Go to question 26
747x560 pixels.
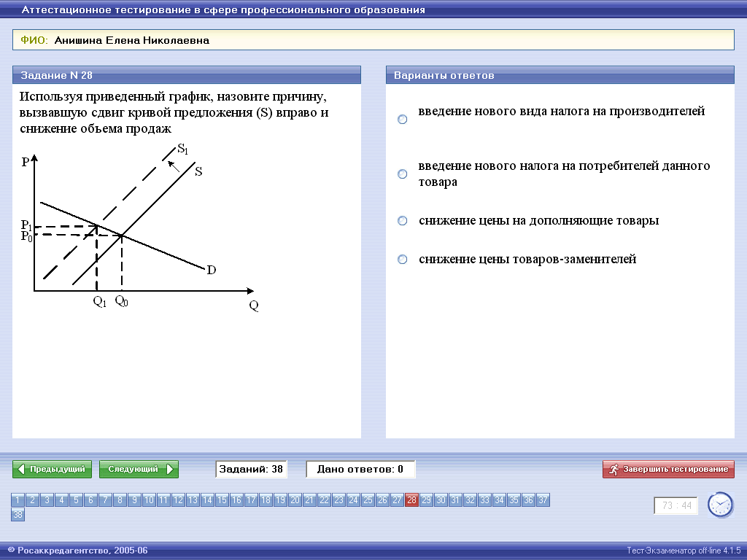[x=382, y=500]
